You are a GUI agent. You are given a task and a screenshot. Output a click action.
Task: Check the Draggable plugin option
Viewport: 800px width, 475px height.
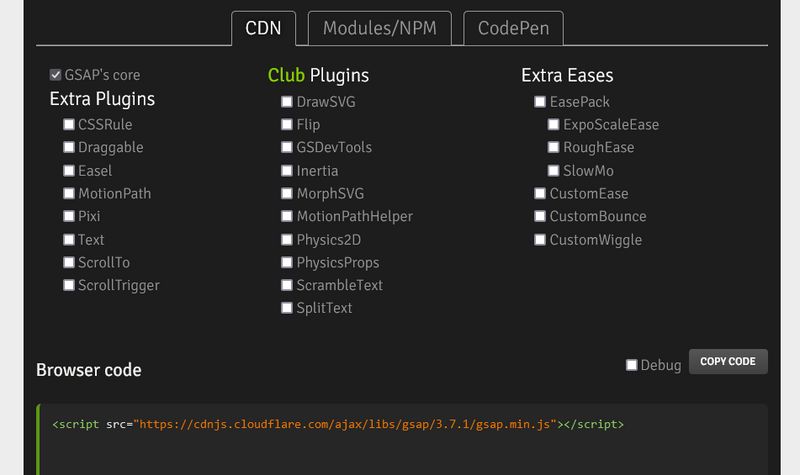point(69,148)
